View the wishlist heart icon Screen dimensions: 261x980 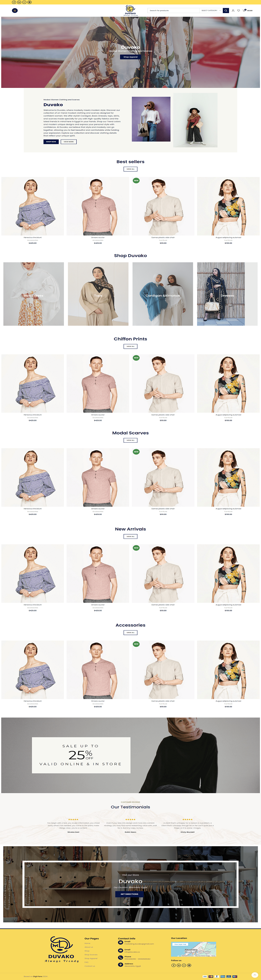coord(238,11)
